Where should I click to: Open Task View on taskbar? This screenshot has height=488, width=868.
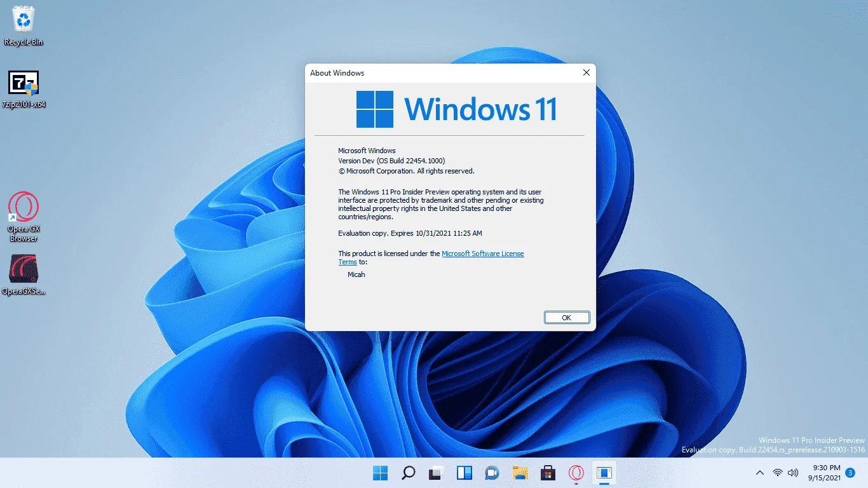tap(436, 473)
